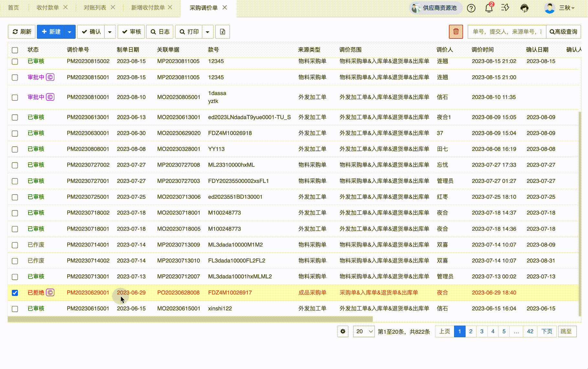Switch to the 对账列表 tab
The height and width of the screenshot is (369, 588).
pyautogui.click(x=95, y=7)
